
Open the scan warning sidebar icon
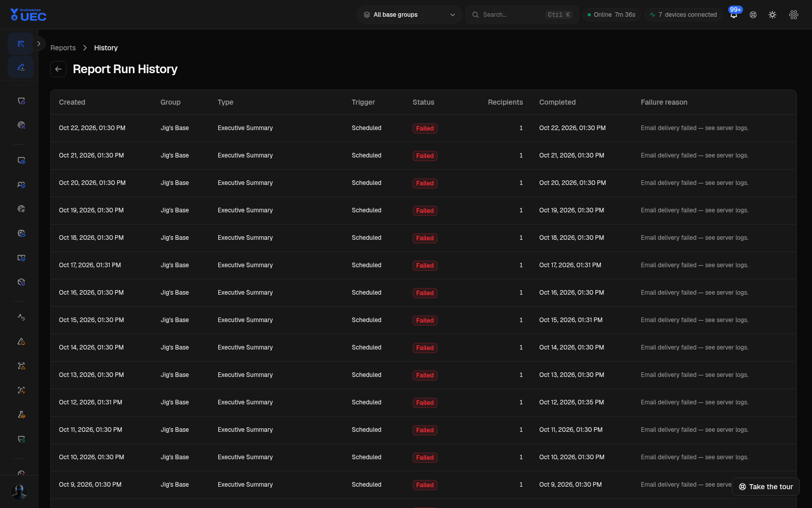pyautogui.click(x=21, y=366)
